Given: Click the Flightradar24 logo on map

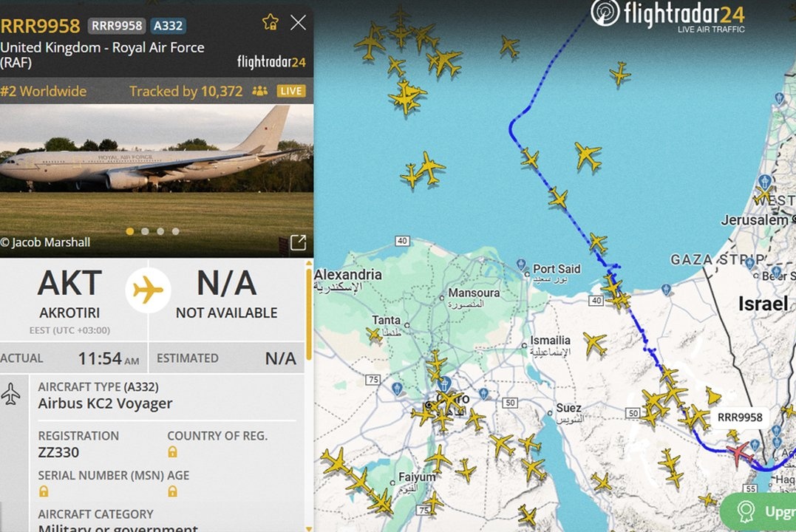Looking at the screenshot, I should pos(667,16).
